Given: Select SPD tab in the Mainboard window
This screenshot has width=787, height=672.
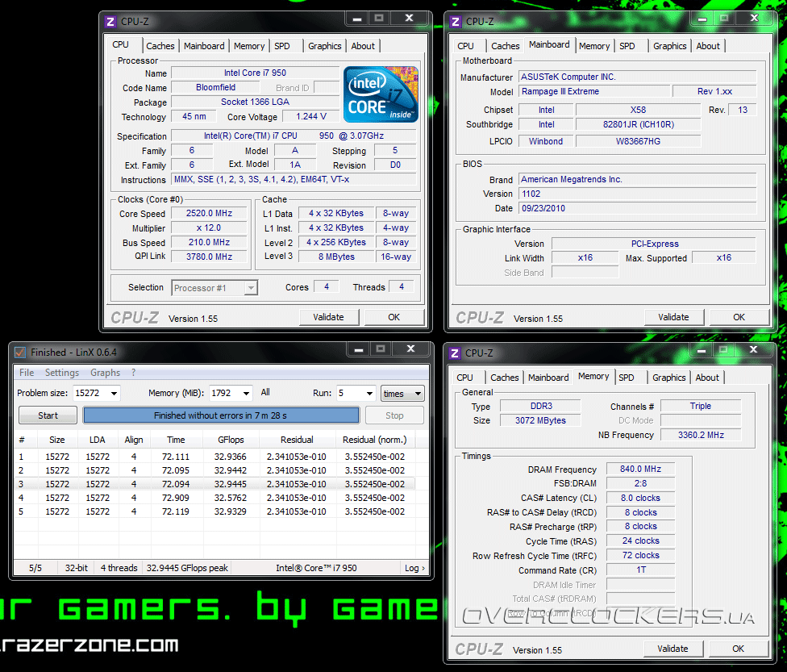Looking at the screenshot, I should tap(627, 46).
